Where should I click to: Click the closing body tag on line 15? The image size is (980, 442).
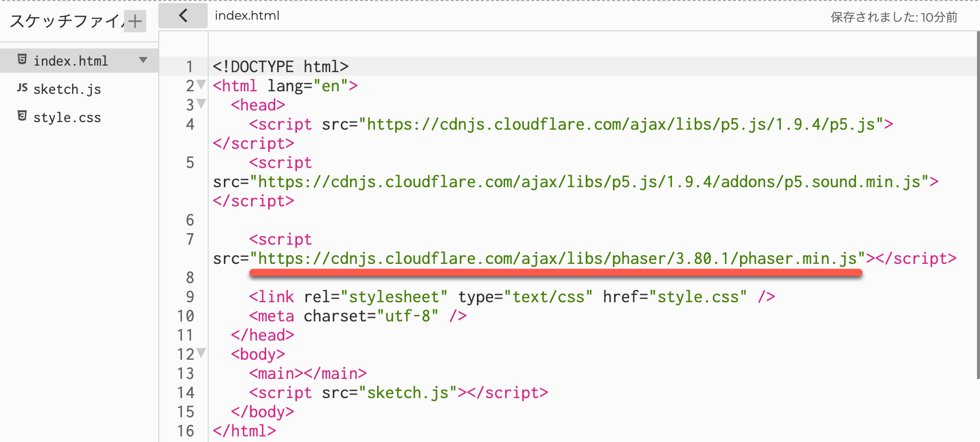pyautogui.click(x=263, y=412)
